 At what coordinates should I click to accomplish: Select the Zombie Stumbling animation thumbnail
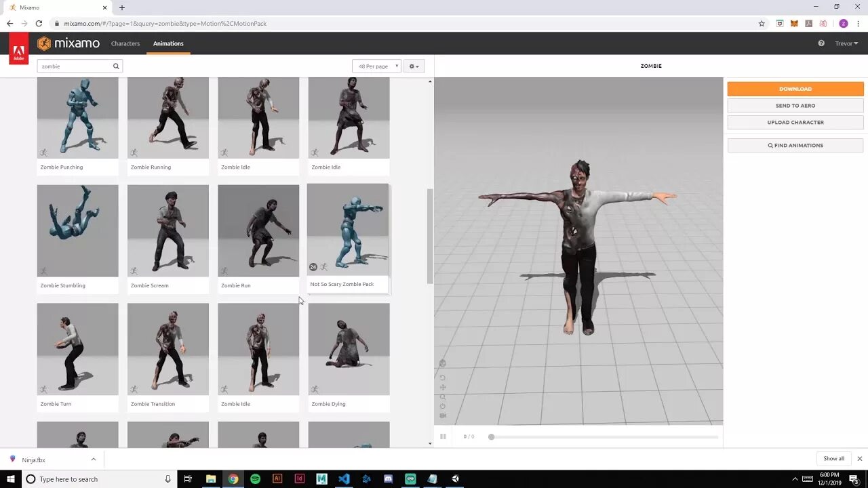(77, 230)
